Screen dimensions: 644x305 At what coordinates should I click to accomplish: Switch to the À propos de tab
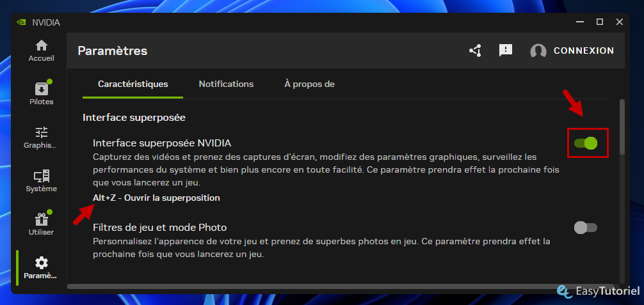[x=309, y=84]
